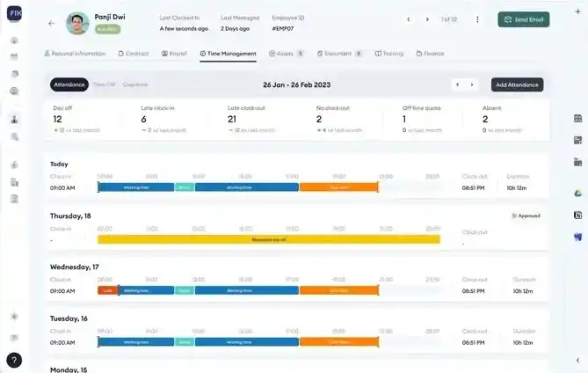Go to next employee with header chevron
This screenshot has height=373, width=588.
427,19
